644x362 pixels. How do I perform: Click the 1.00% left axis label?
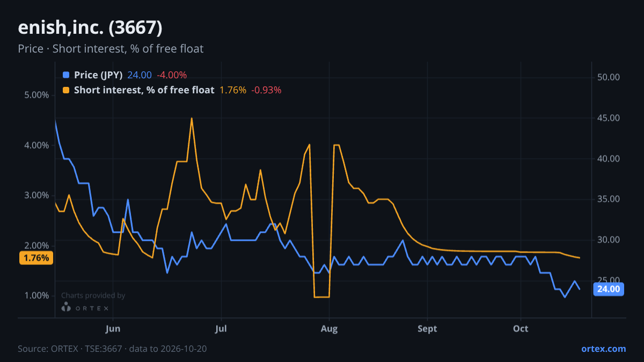36,295
